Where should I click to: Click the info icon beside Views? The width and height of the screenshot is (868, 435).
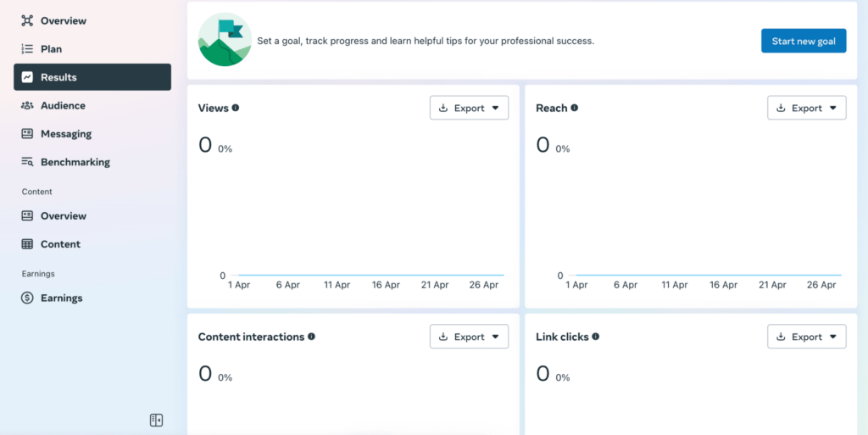(x=236, y=108)
